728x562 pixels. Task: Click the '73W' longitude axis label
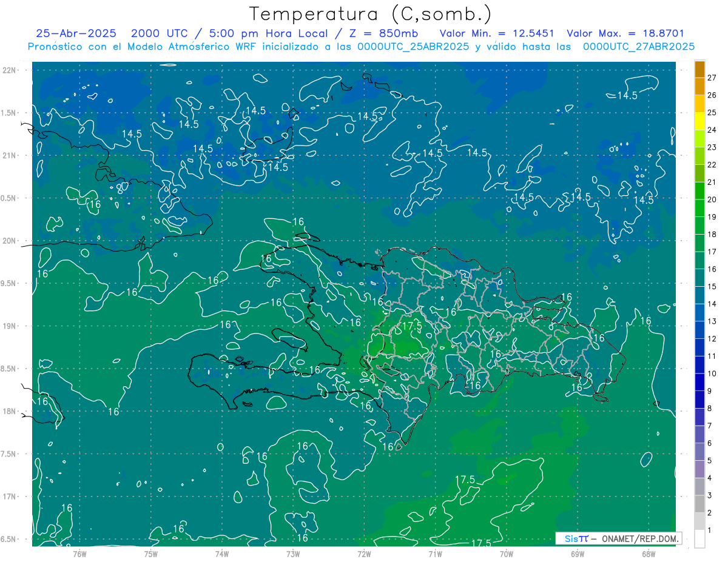click(293, 554)
